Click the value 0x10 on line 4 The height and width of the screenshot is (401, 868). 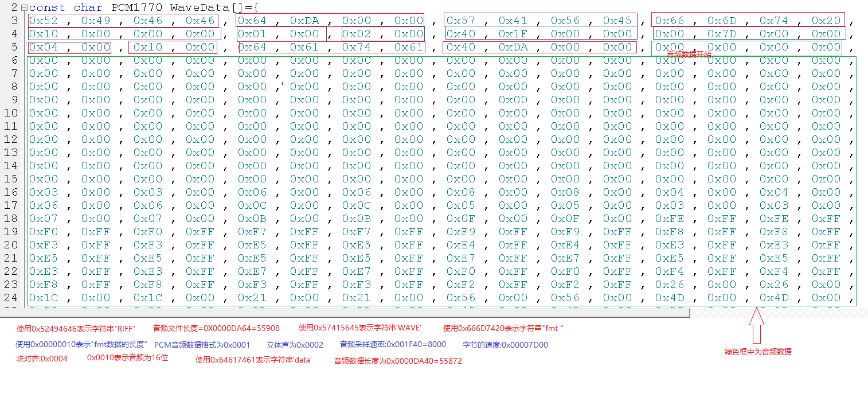coord(44,34)
